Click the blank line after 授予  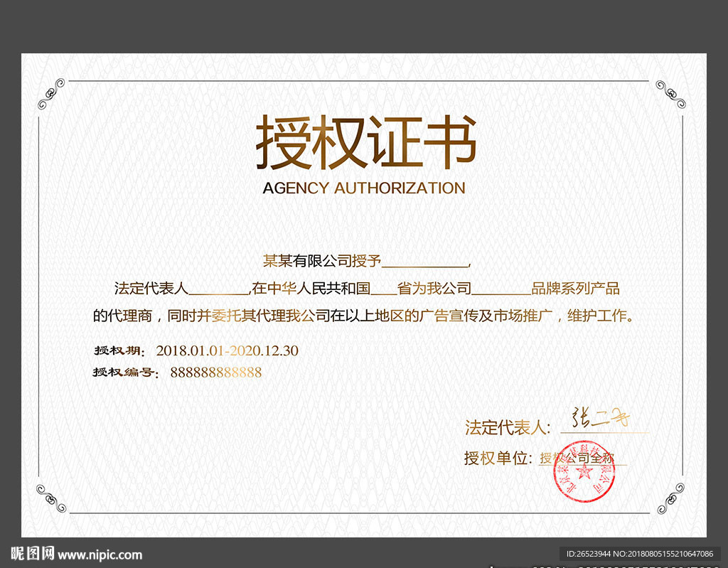click(425, 266)
